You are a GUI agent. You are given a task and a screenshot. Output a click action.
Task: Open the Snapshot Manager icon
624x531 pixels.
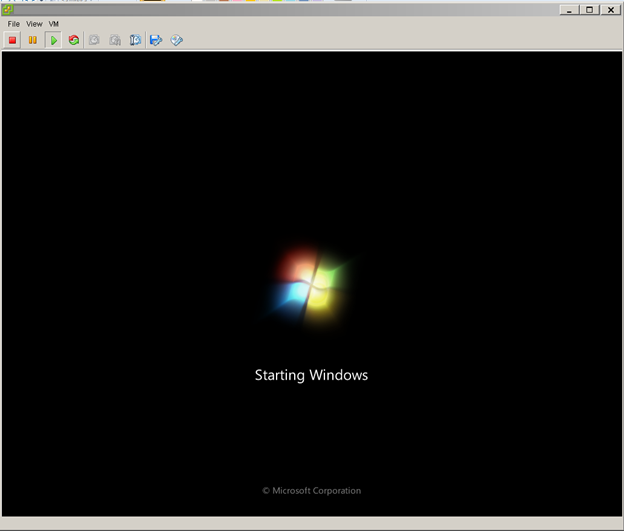135,40
